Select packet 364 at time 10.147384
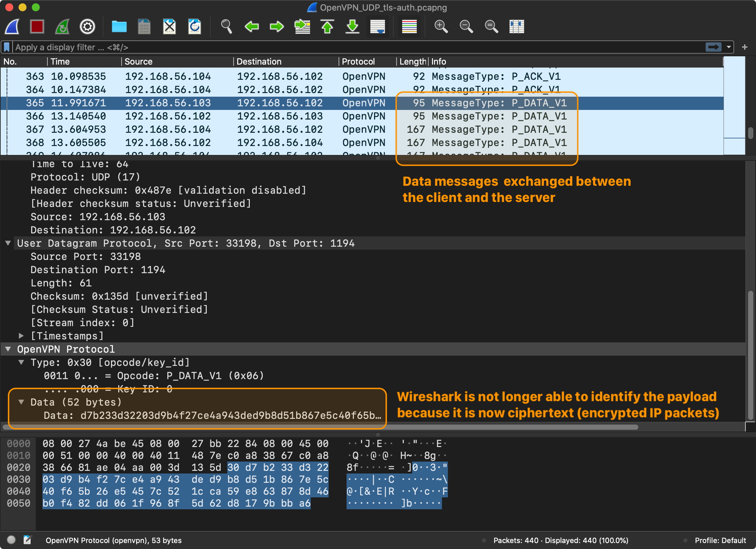Viewport: 756px width, 549px height. tap(362, 90)
